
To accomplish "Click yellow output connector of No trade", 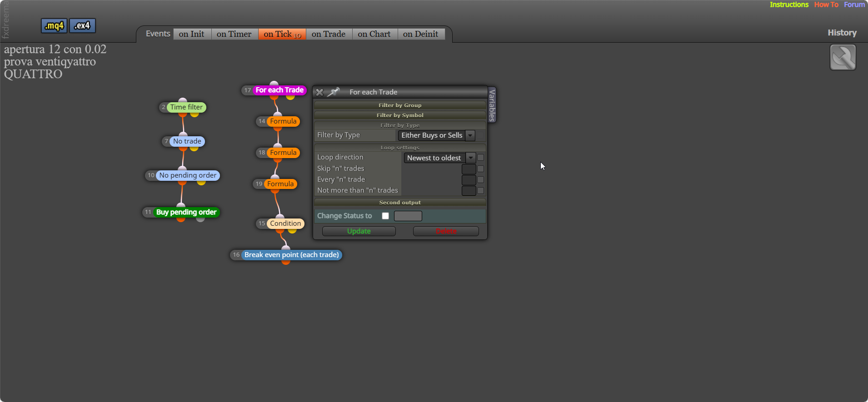I will (x=194, y=148).
